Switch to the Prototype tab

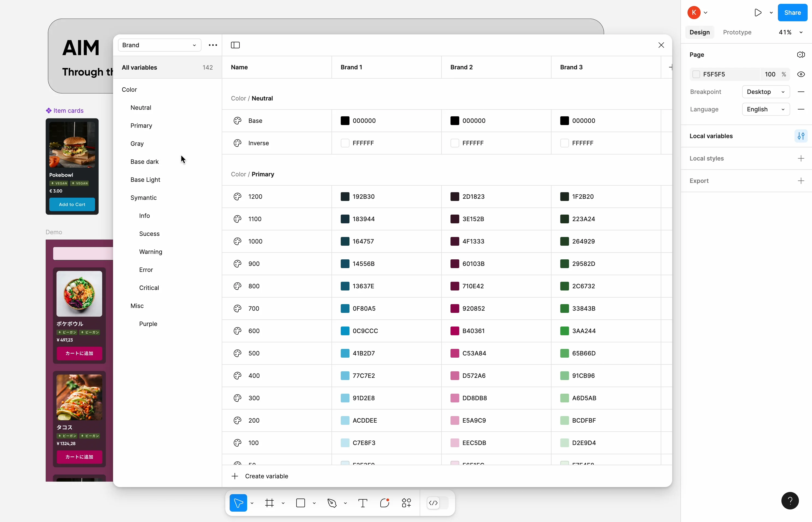coord(737,32)
